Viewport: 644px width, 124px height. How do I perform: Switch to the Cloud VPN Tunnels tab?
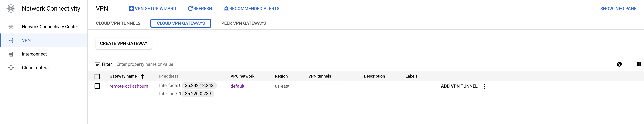[118, 23]
